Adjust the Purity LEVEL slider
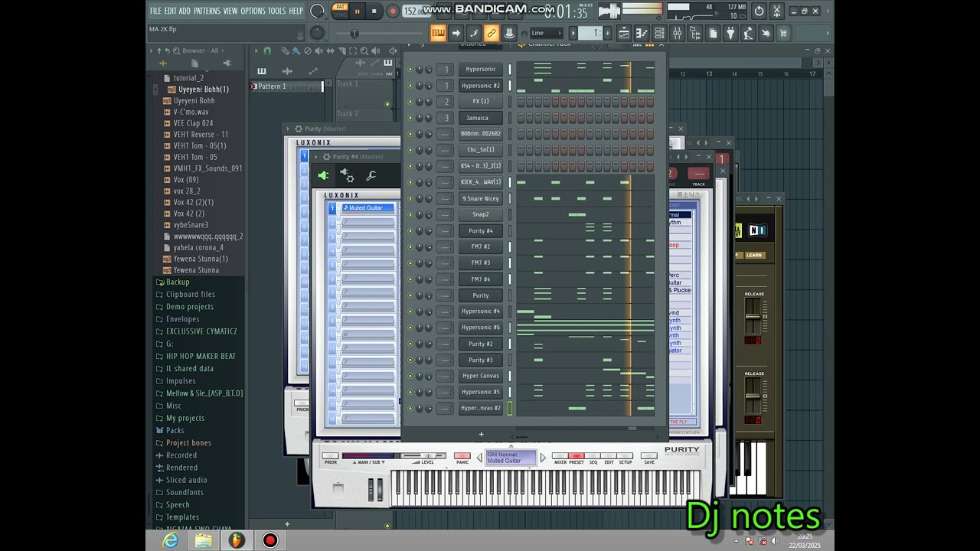 (423, 456)
